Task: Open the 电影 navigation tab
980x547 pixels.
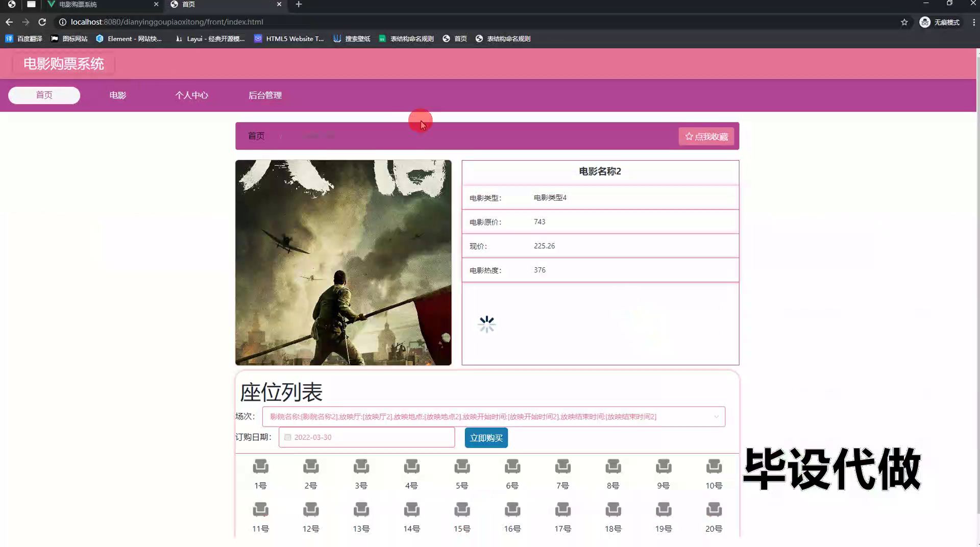Action: click(118, 95)
